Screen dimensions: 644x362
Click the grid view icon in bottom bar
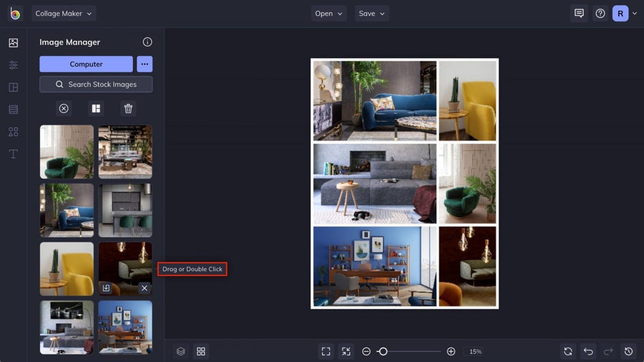201,351
